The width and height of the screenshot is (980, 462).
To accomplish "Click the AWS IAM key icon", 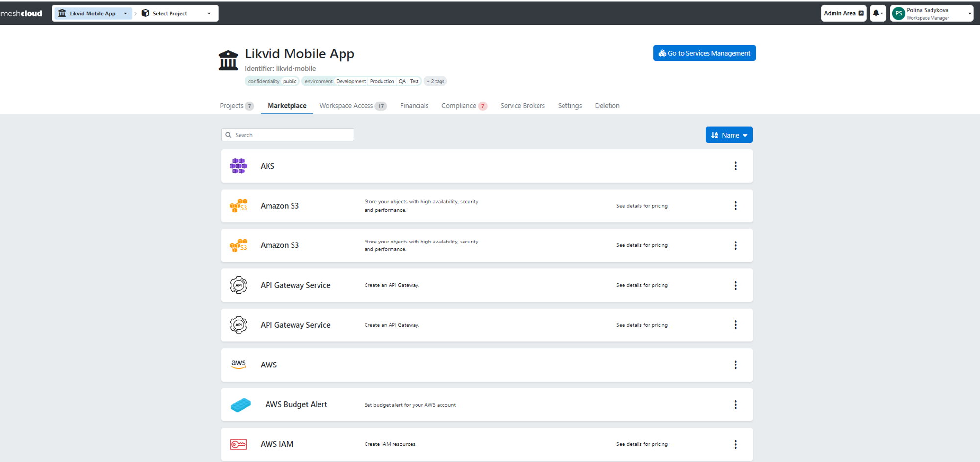I will (239, 444).
